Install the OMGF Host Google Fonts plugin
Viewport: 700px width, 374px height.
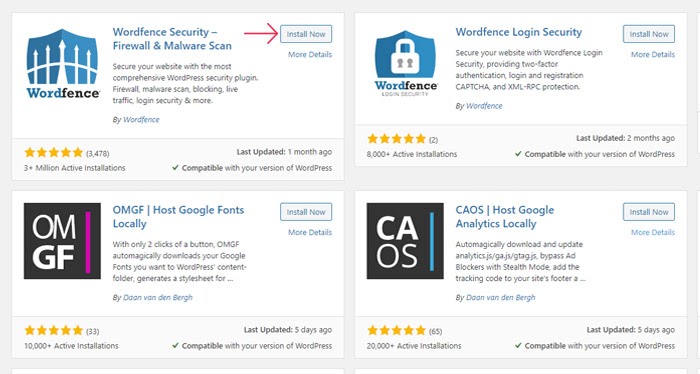[x=306, y=212]
